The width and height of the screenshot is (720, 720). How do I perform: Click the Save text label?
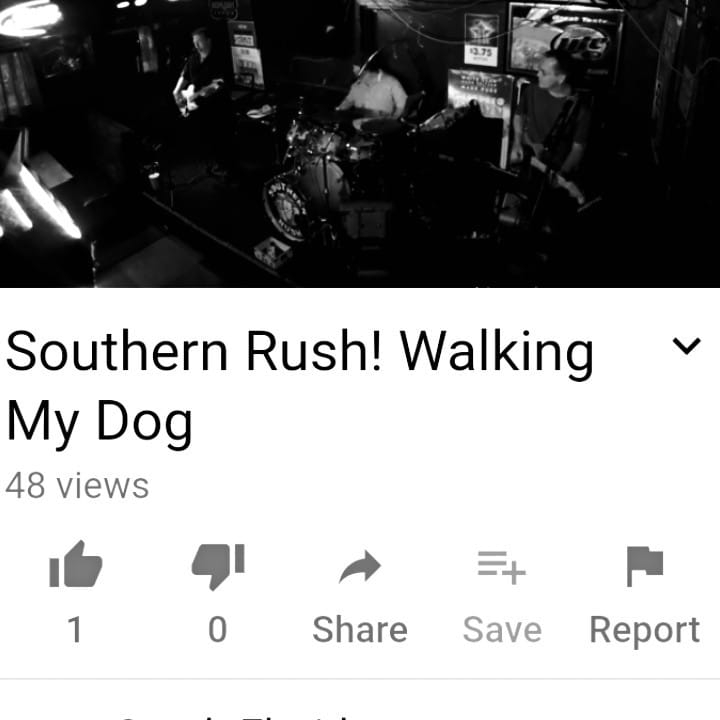[502, 630]
